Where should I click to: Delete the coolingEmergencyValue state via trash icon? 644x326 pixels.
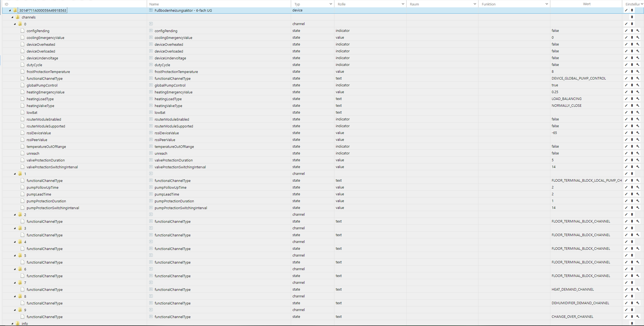[x=632, y=37]
